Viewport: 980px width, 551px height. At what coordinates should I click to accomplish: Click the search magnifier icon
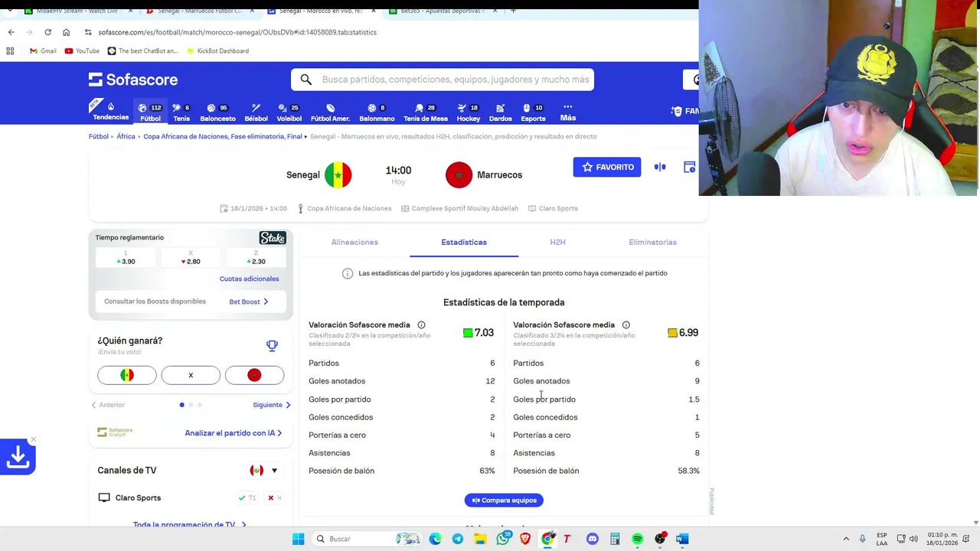(x=306, y=80)
